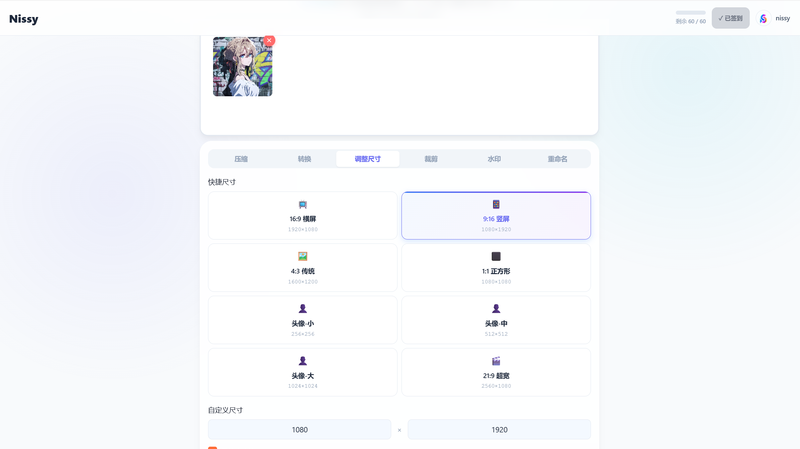Choose the 9:16 竖屏 preset
Screen dimensions: 800x449
[496, 215]
